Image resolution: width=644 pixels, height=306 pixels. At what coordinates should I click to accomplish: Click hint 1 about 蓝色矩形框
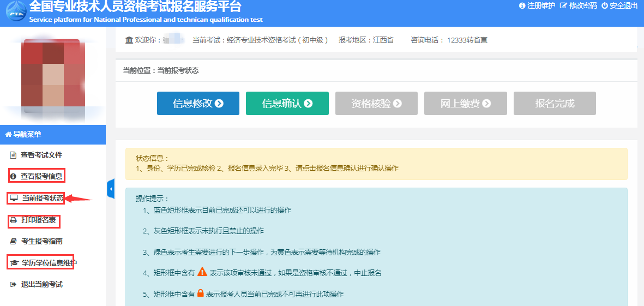point(217,210)
